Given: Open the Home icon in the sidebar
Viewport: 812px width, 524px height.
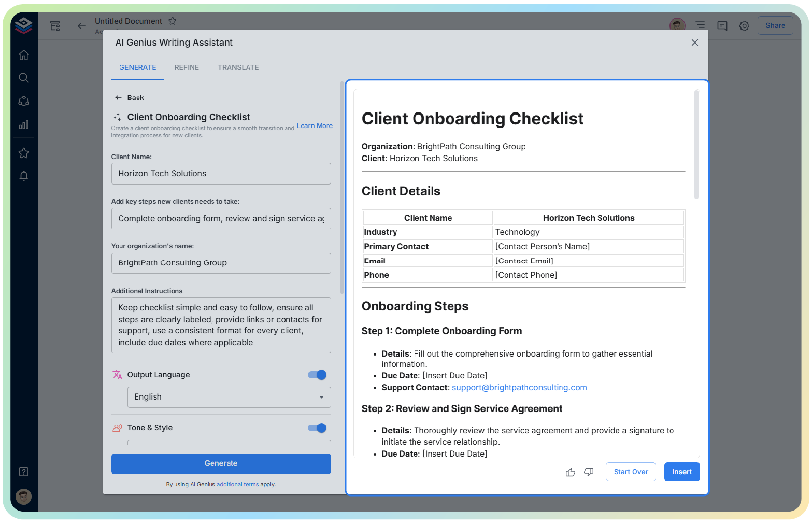Looking at the screenshot, I should 23,54.
